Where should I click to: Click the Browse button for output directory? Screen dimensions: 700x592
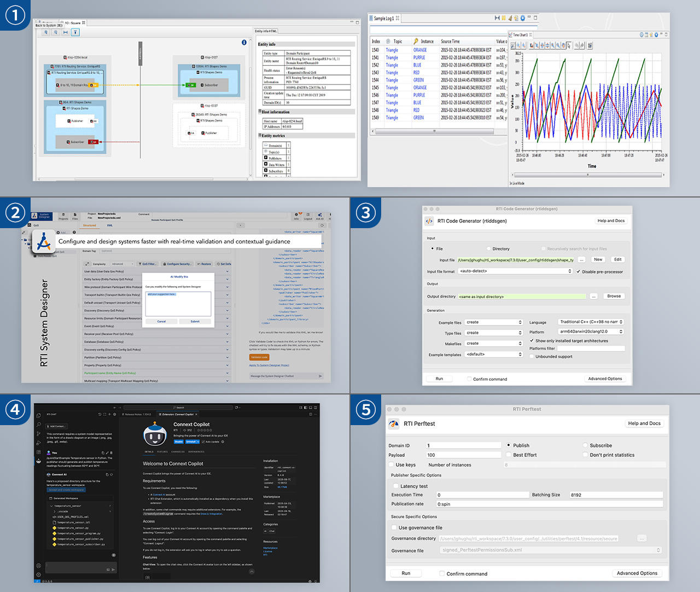coord(614,296)
